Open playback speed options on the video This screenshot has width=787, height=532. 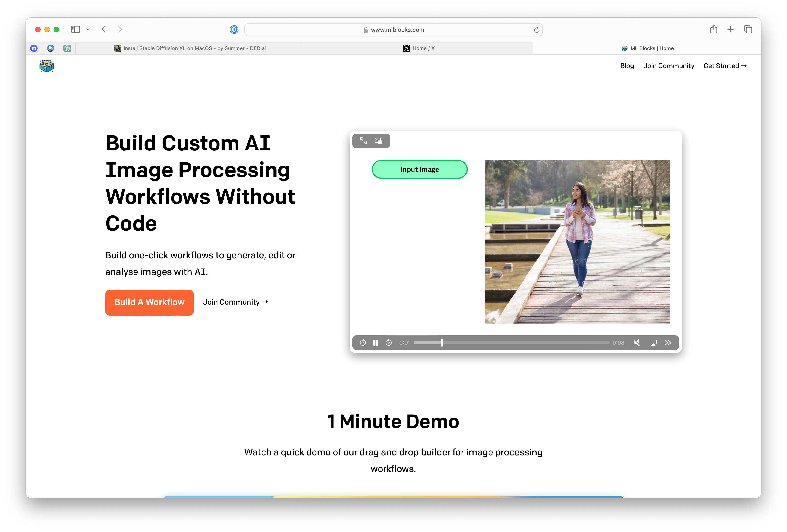pos(668,342)
